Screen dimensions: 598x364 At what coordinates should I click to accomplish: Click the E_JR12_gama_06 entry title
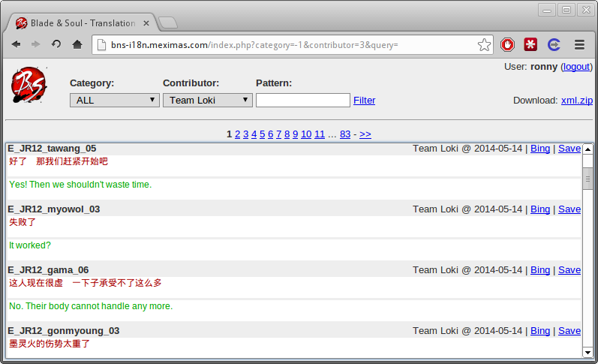pyautogui.click(x=48, y=269)
